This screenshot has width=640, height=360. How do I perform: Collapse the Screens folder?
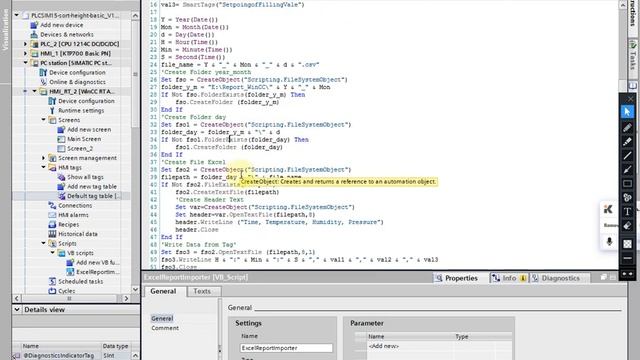[43, 120]
